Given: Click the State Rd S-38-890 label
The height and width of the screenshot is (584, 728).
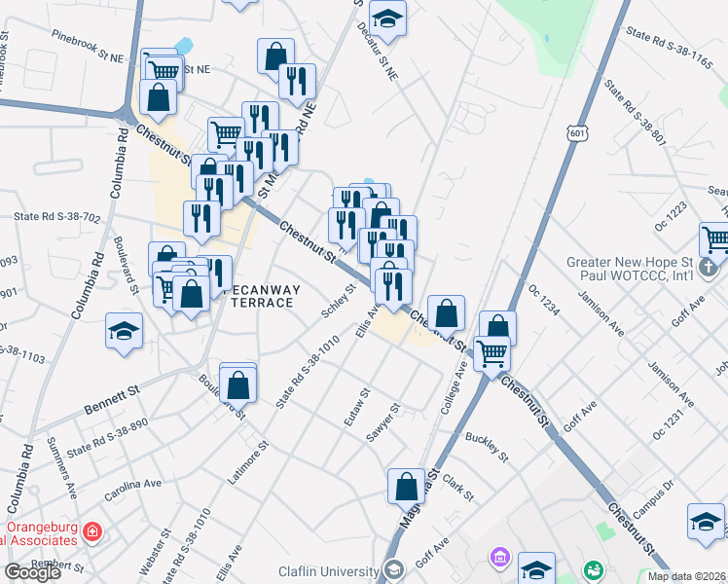Looking at the screenshot, I should pos(107,438).
